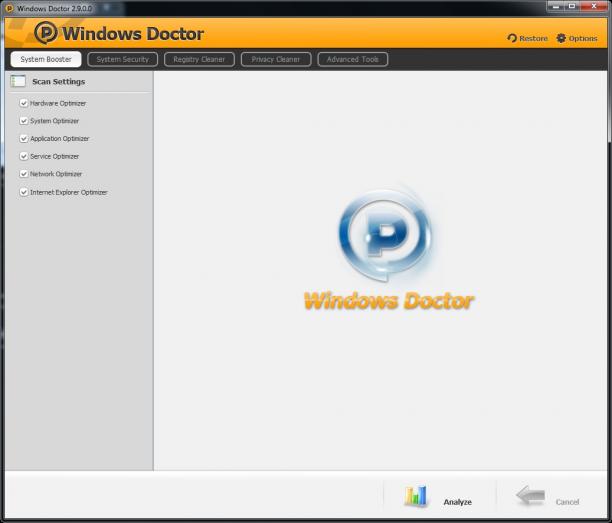Switch to the System Security tab
Viewport: 612px width, 523px height.
pos(123,59)
